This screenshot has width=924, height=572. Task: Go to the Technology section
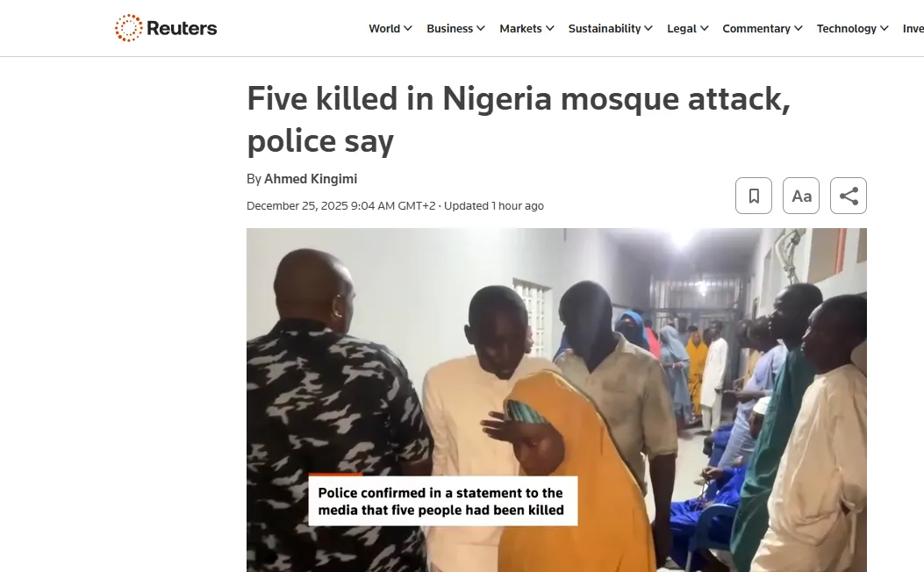coord(846,28)
